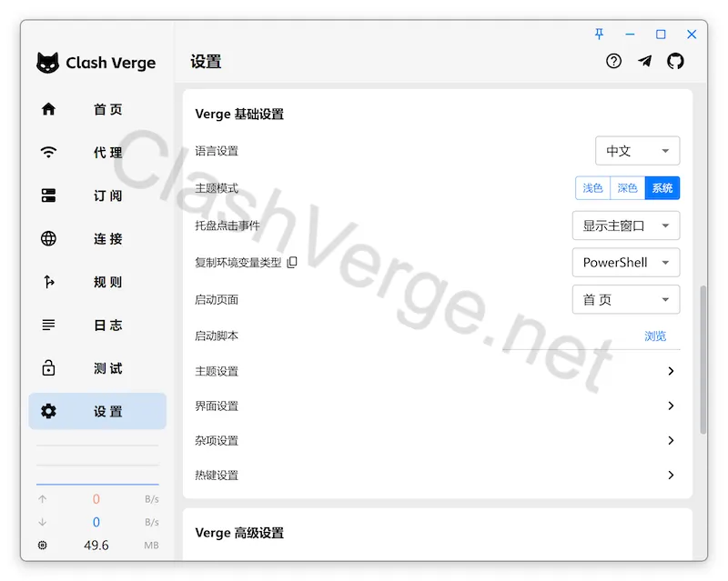This screenshot has height=581, width=728.
Task: Open the 首页 home page tab
Action: (x=97, y=109)
